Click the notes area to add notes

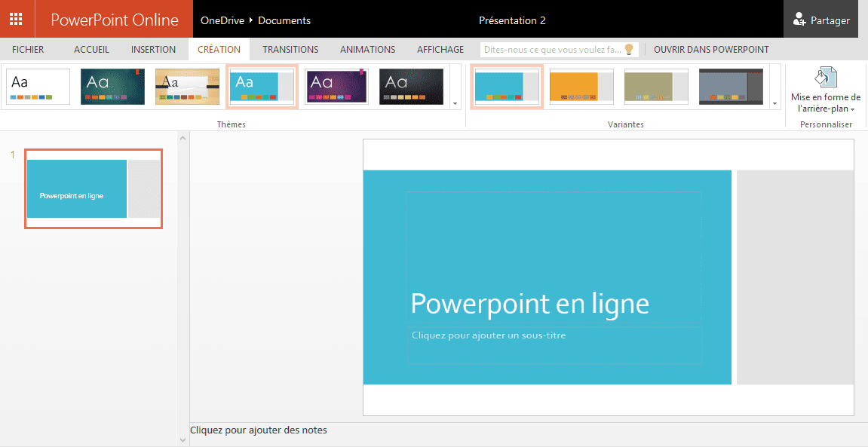[259, 430]
